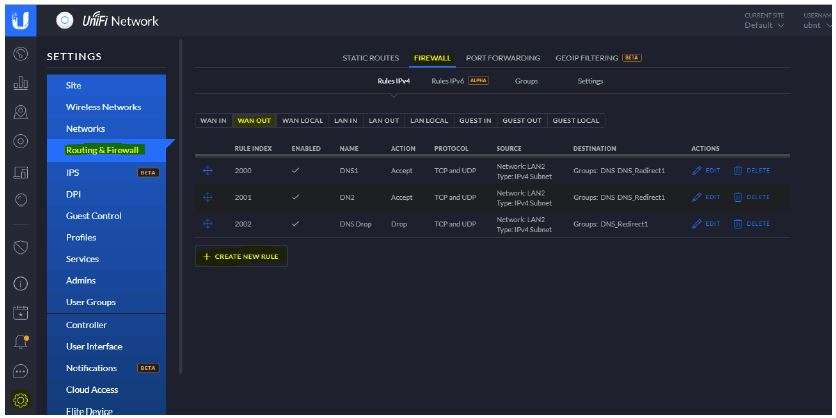Screen dimensions: 836x418
Task: Open User Groups settings
Action: coord(107,302)
